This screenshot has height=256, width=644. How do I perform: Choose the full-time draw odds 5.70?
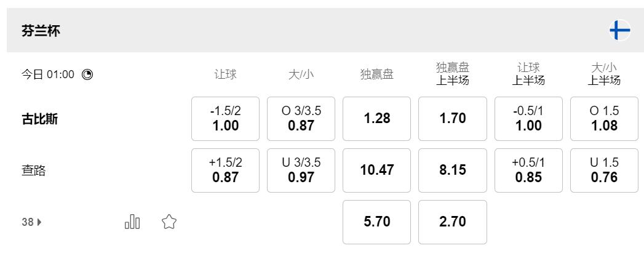click(x=377, y=222)
